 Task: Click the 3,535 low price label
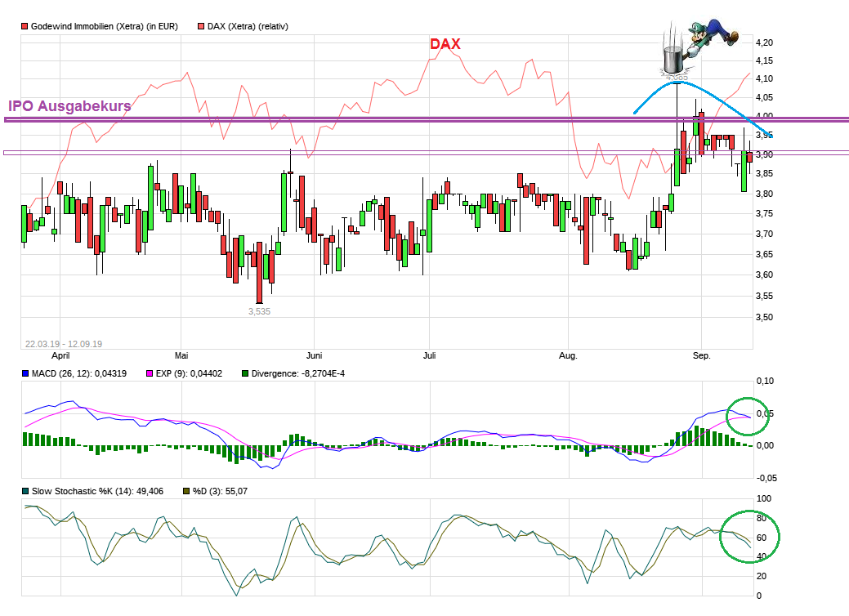click(260, 311)
